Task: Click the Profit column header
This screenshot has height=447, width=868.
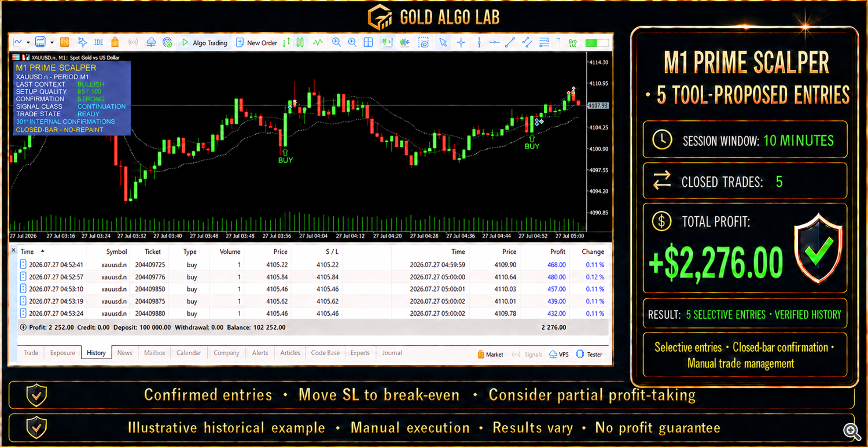Action: coord(558,252)
